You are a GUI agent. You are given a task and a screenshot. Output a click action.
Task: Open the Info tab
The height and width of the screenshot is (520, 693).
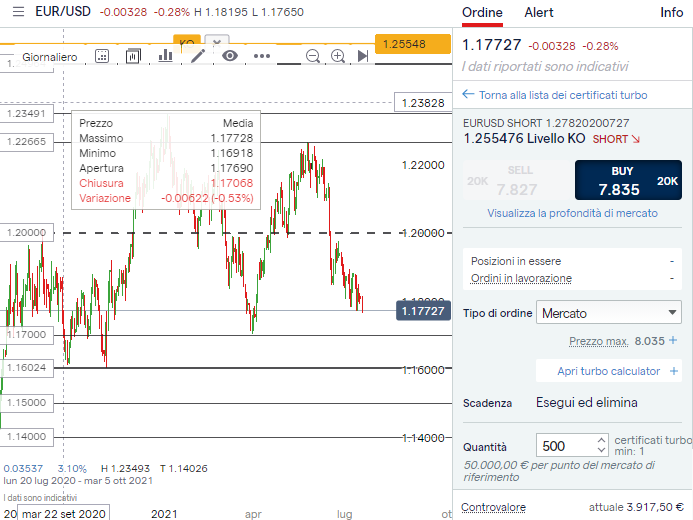pos(671,13)
